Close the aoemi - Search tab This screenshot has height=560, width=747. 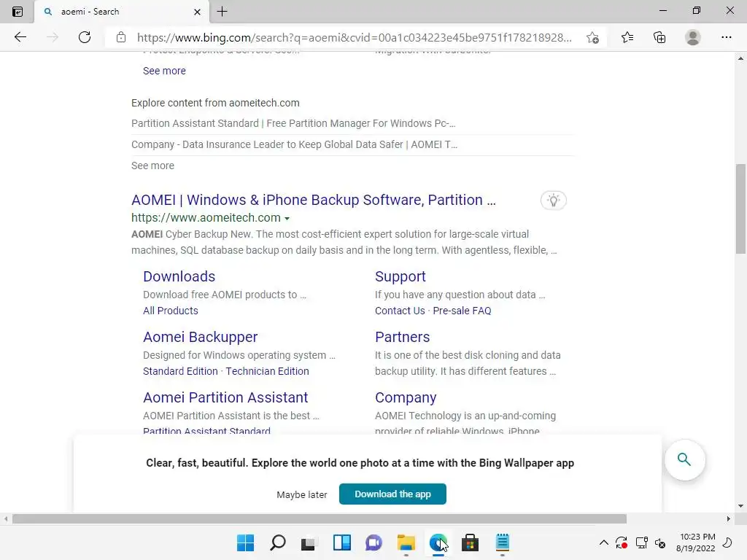[197, 12]
